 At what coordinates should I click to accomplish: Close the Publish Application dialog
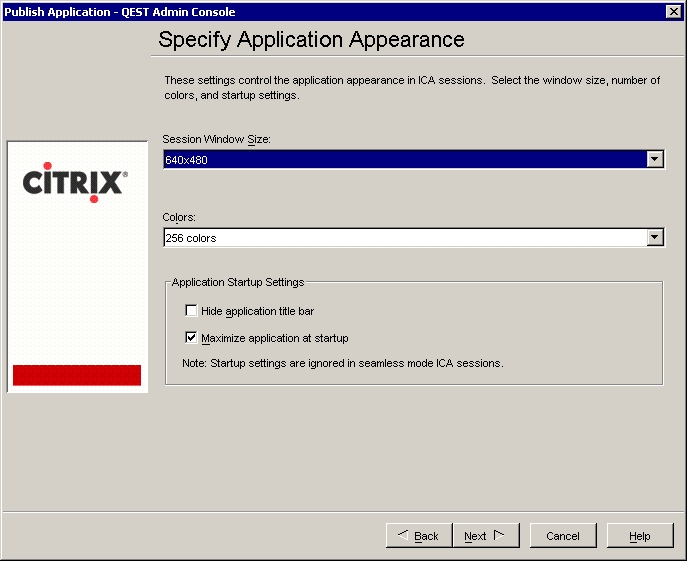pos(673,11)
